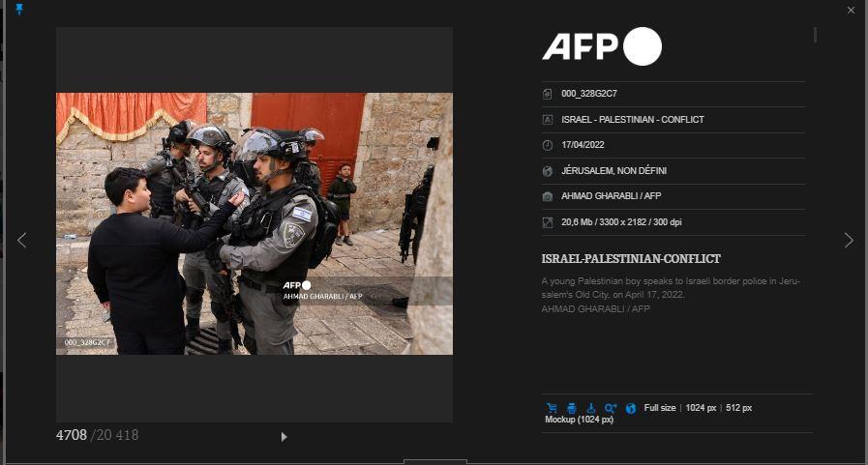
Task: Click the location JÉRUSALEM, NON DÉFINI
Action: click(x=614, y=171)
